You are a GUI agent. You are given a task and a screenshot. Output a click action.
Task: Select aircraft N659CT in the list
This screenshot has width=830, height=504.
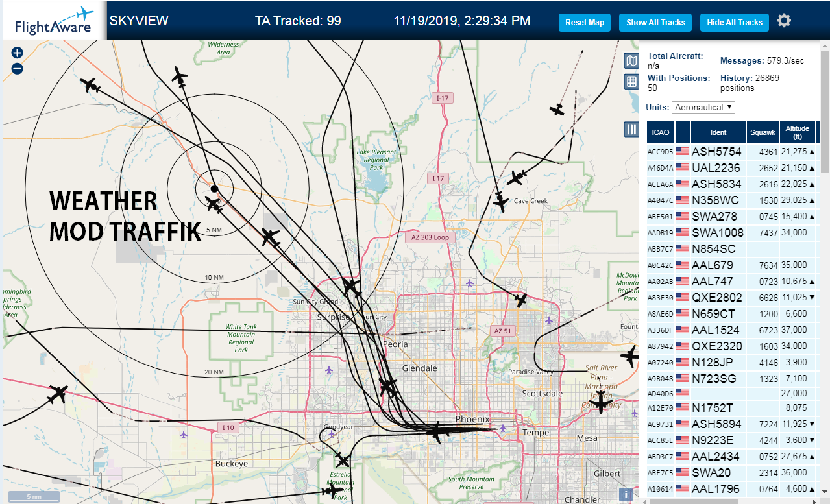point(714,313)
